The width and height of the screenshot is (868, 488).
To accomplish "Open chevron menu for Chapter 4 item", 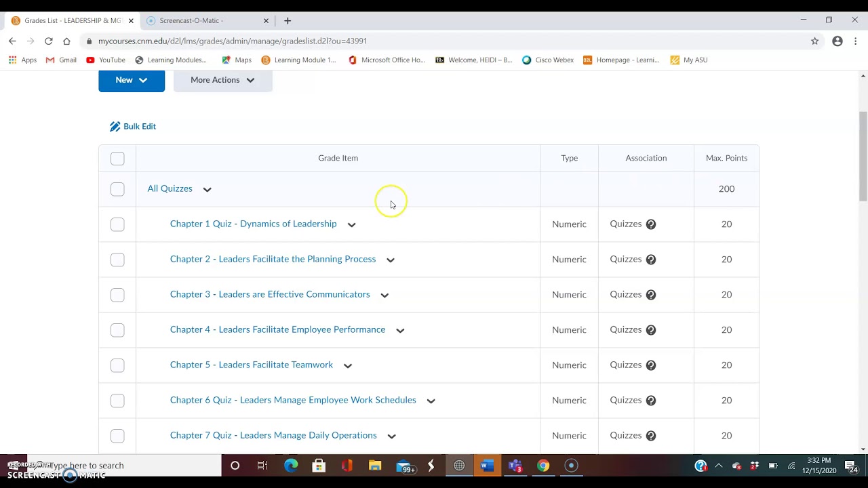I will pyautogui.click(x=400, y=330).
